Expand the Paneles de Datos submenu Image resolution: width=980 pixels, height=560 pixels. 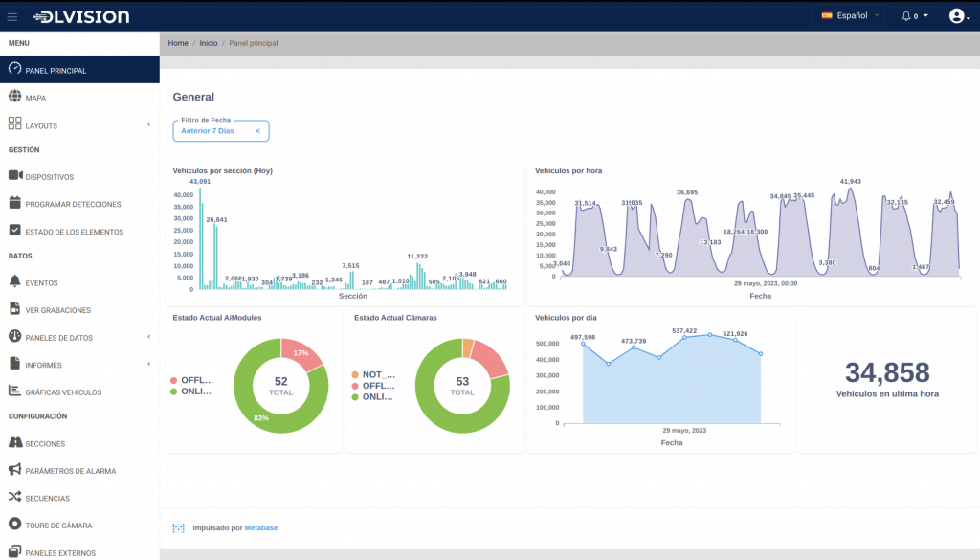pyautogui.click(x=148, y=337)
